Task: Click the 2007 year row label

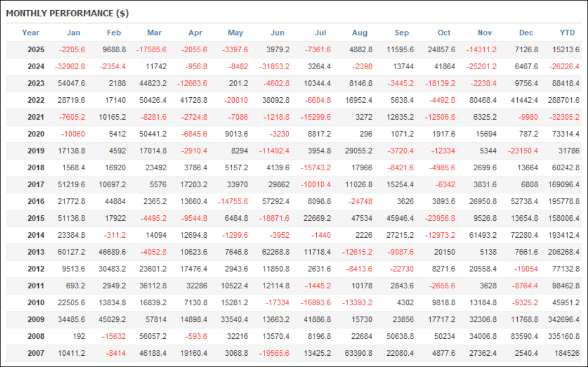Action: point(36,353)
